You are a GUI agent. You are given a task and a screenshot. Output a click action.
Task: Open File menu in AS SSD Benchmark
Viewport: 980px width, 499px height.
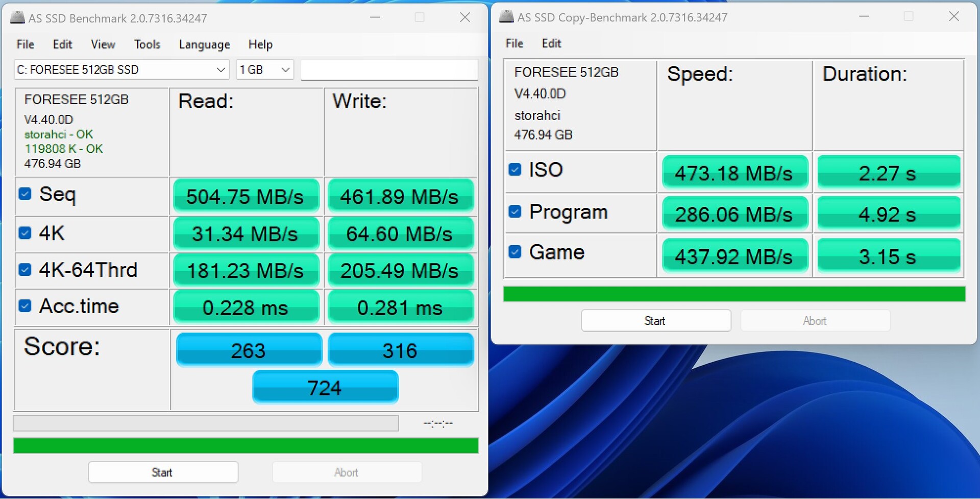(x=26, y=44)
